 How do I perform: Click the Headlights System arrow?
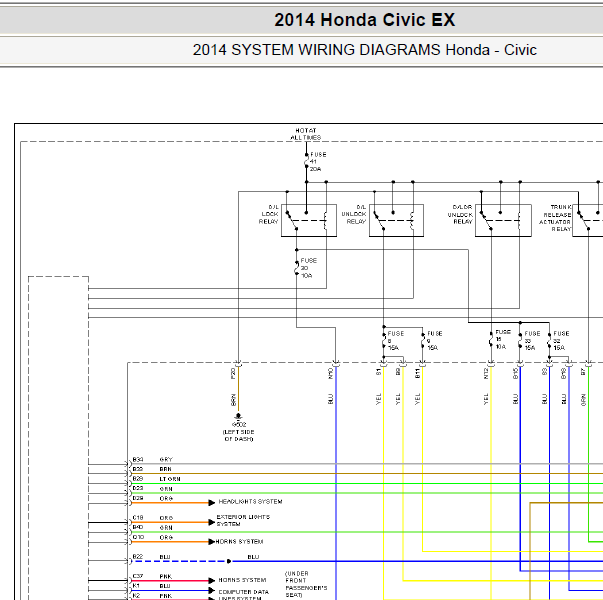pyautogui.click(x=212, y=502)
